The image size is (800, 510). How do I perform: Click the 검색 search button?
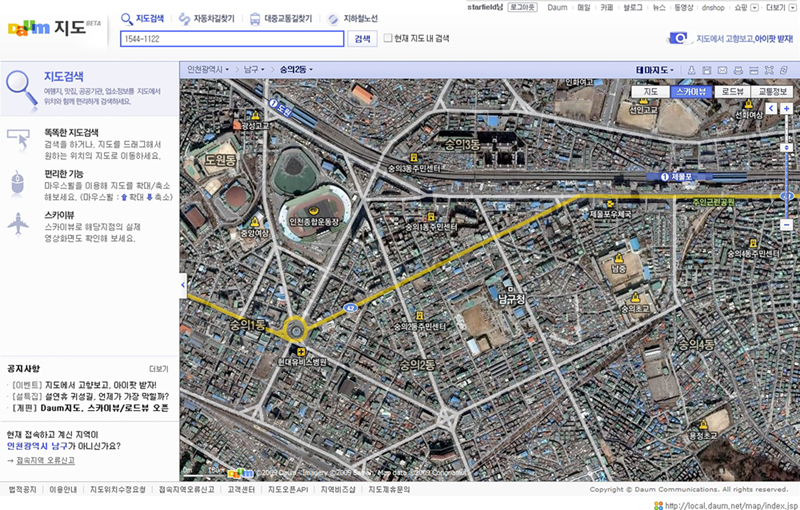pos(362,39)
